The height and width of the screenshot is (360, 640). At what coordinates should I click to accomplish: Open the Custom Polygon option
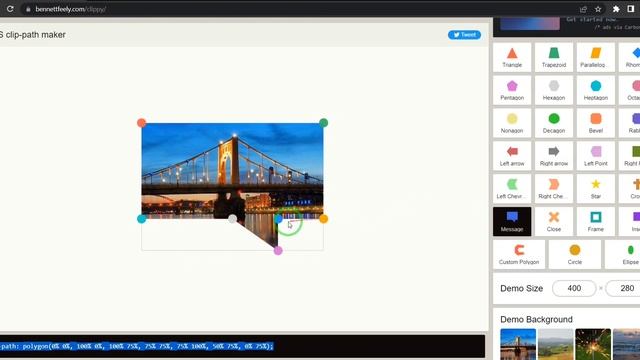click(x=519, y=254)
